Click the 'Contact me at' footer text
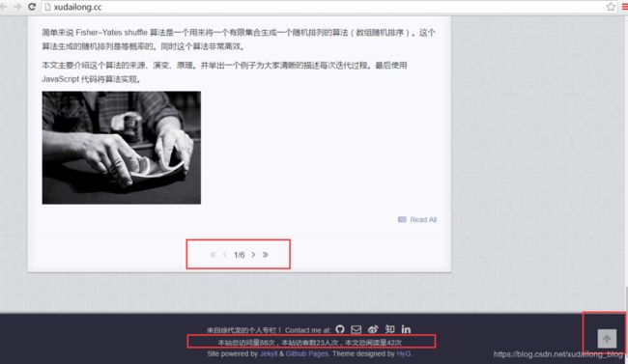 [307, 330]
